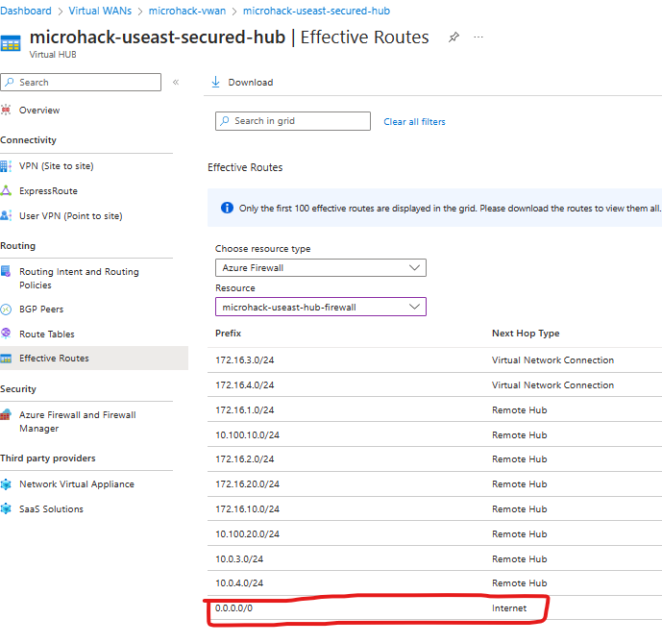Image resolution: width=662 pixels, height=644 pixels.
Task: Open Route Tables menu item
Action: click(47, 334)
